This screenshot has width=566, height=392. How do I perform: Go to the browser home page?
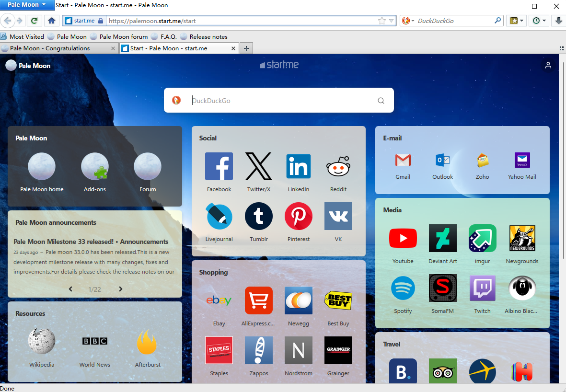pos(52,21)
